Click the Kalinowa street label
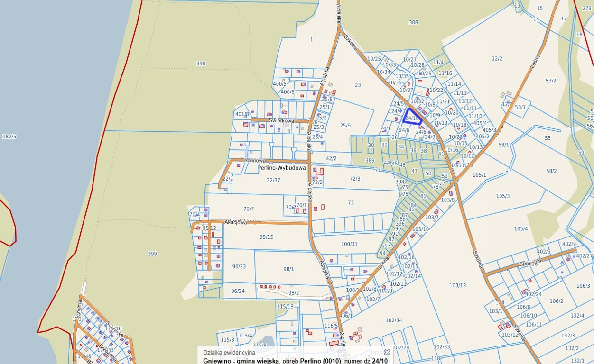Viewport: 594px width, 364px height. pos(256,161)
